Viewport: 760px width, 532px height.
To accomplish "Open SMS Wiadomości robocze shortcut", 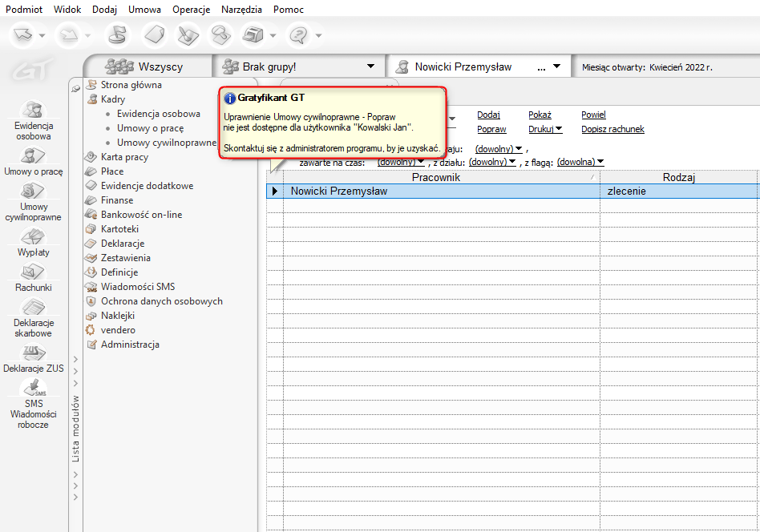I will [x=33, y=388].
